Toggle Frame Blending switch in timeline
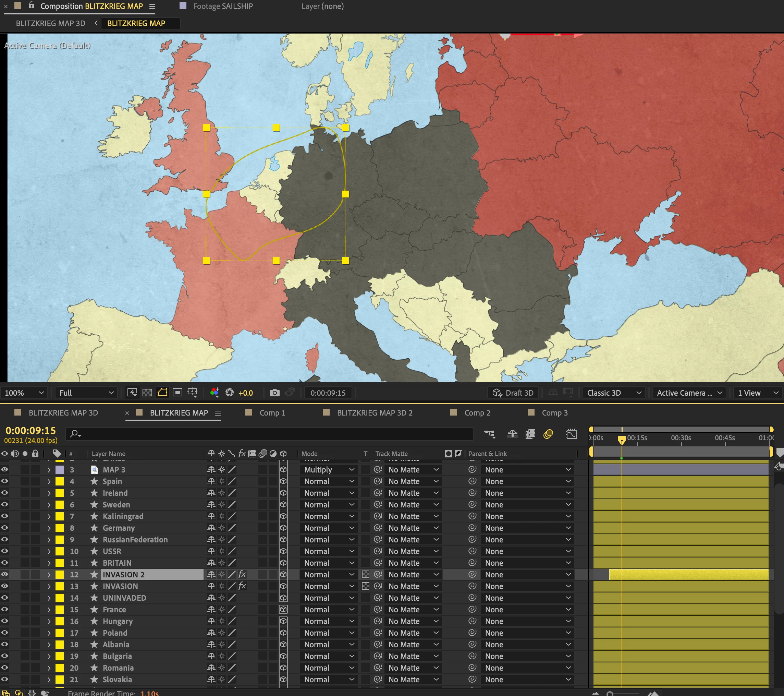This screenshot has height=696, width=784. 530,434
